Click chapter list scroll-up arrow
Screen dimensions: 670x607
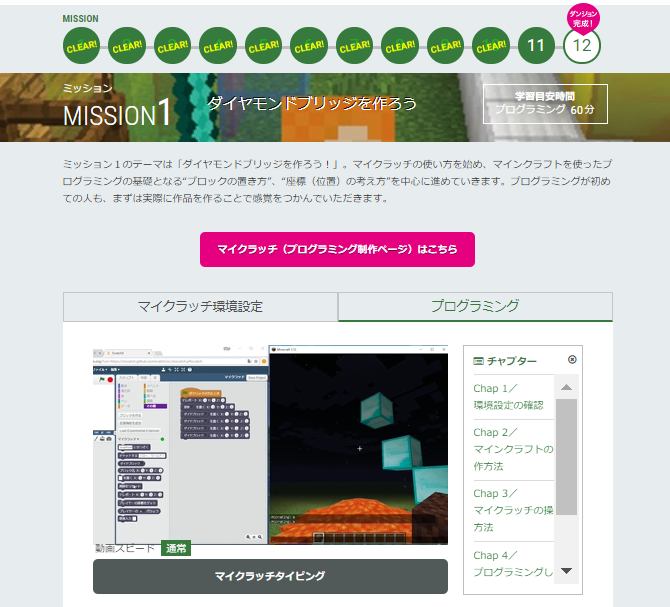[x=567, y=387]
